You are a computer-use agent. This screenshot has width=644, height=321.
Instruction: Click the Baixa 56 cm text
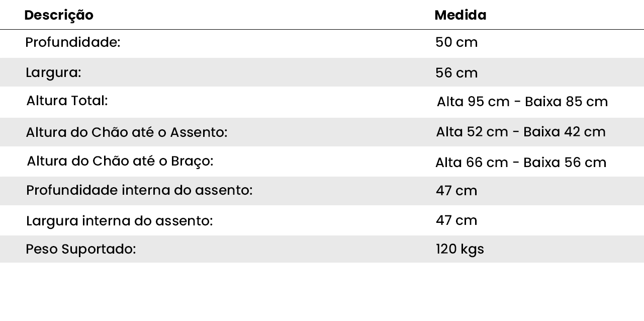point(565,163)
